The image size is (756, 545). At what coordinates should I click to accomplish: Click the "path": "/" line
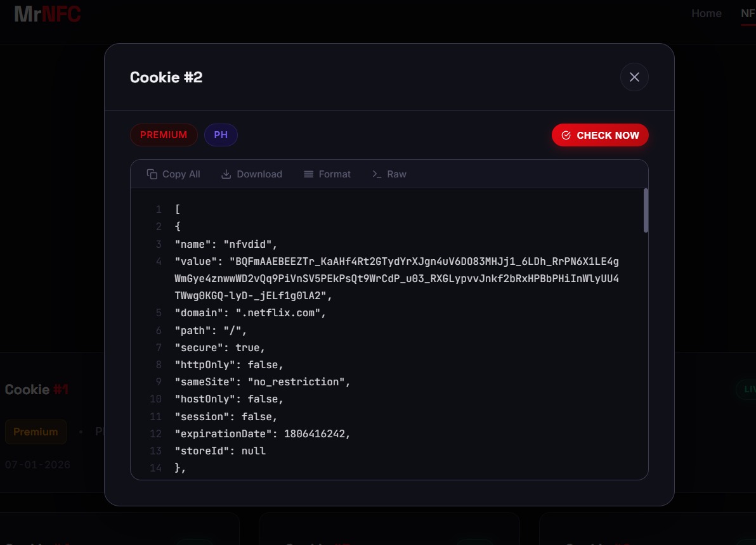click(x=211, y=331)
